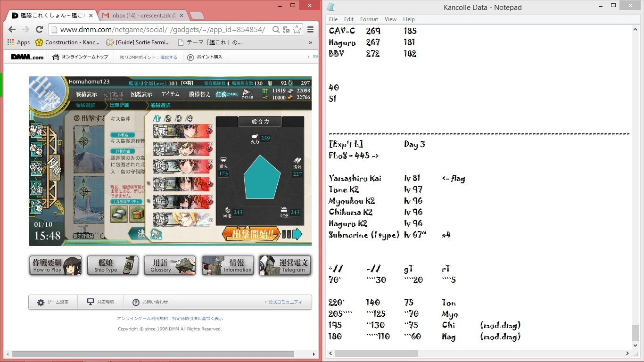This screenshot has width=644, height=362.
Task: Click the teal arrow beside 出撃開始
Action: click(297, 234)
